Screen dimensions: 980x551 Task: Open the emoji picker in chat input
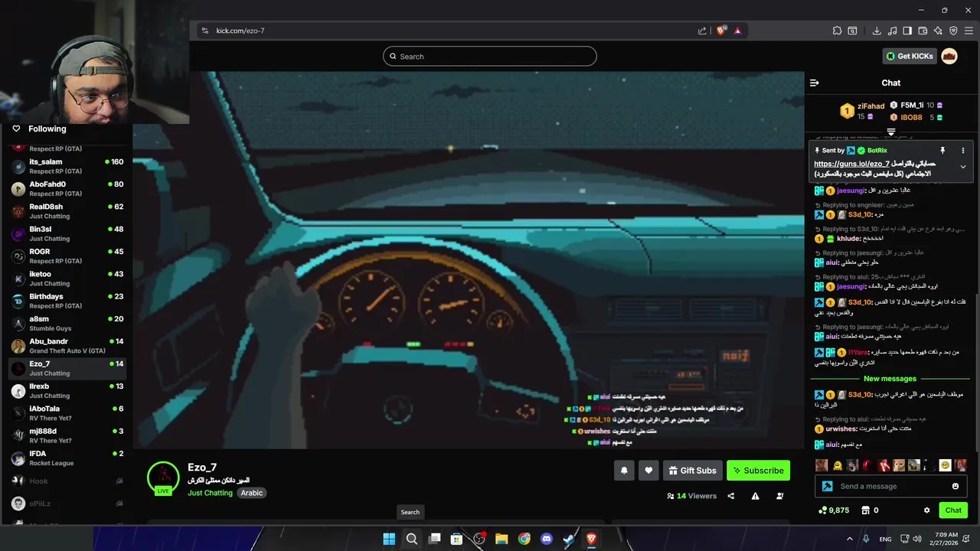coord(955,486)
